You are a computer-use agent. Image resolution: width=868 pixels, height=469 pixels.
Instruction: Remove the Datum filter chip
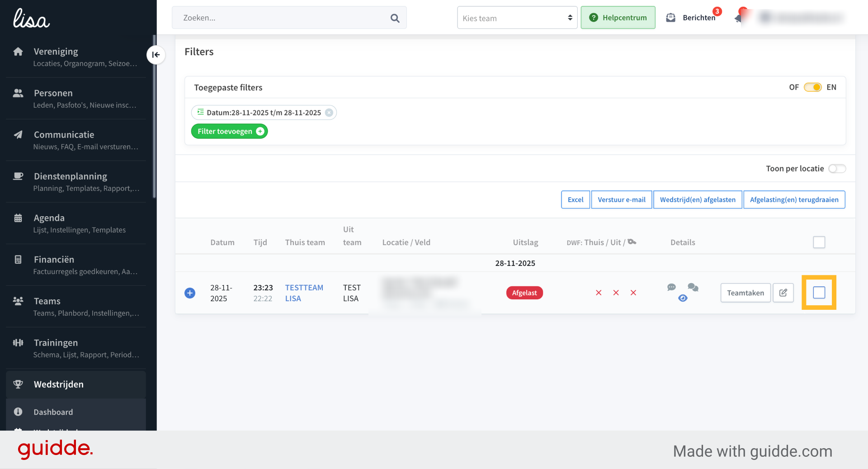coord(329,113)
